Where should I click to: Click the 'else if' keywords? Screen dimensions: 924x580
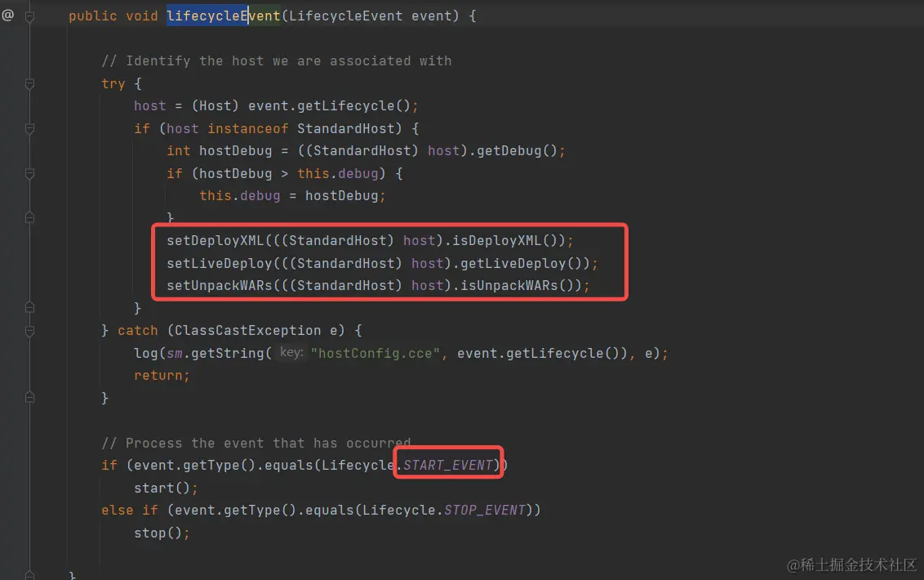pyautogui.click(x=129, y=510)
